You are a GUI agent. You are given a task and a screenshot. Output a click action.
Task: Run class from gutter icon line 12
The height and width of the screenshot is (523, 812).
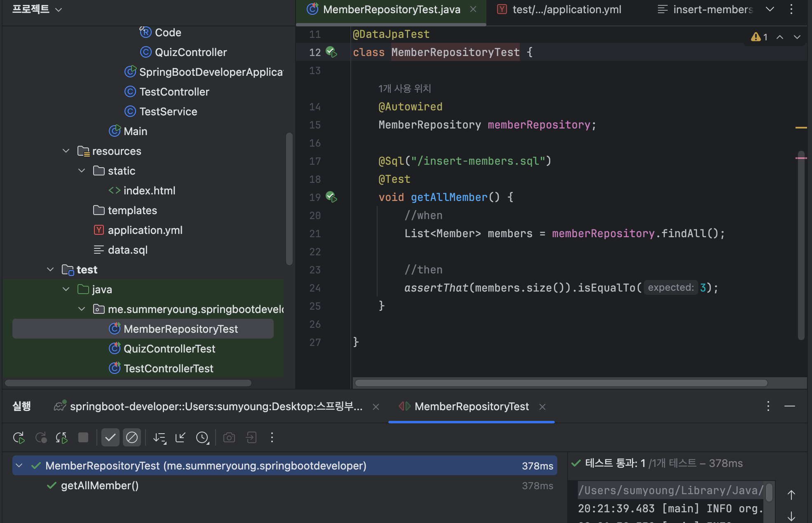pos(331,52)
